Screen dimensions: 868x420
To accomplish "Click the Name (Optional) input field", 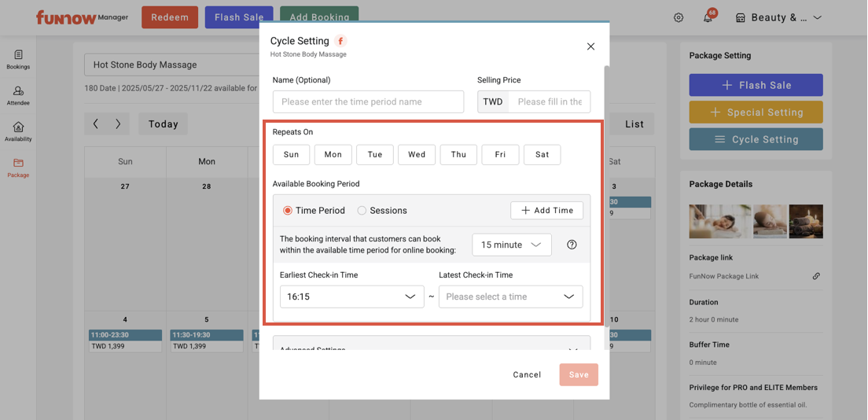I will (x=368, y=101).
